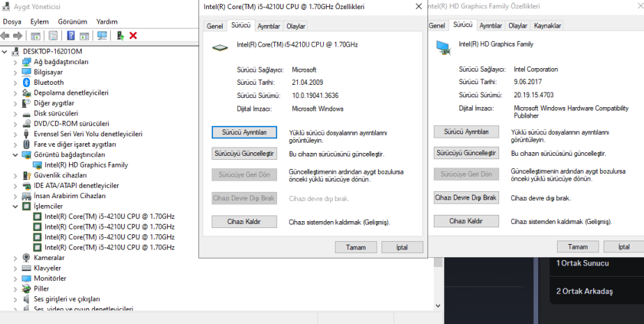Click the update driver icon with green arrow
The width and height of the screenshot is (644, 324).
coord(120,35)
